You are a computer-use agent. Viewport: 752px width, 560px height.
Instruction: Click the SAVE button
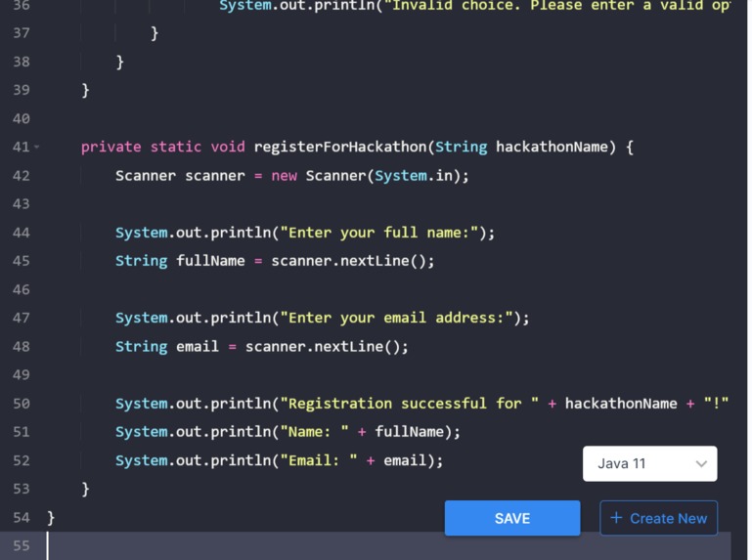(x=511, y=518)
